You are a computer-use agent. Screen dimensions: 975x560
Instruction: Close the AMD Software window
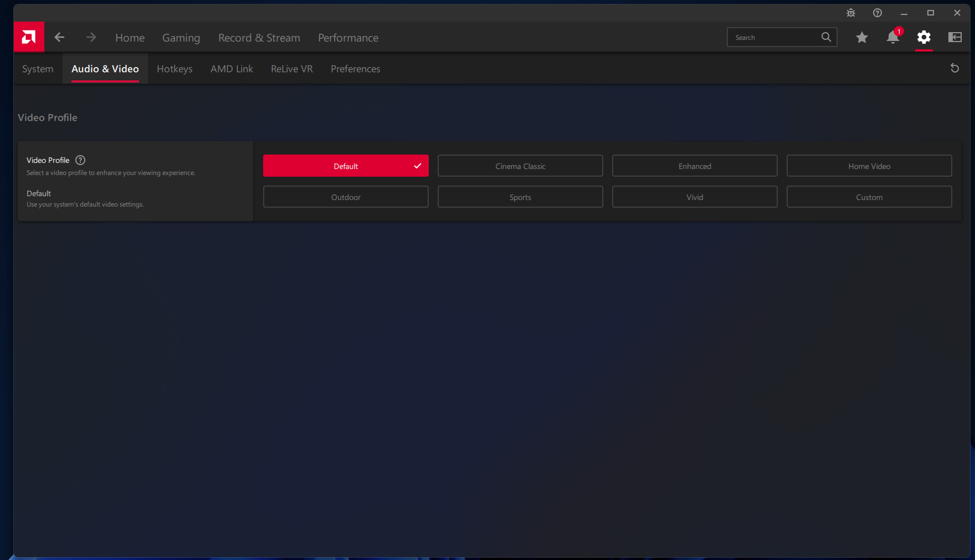click(x=957, y=13)
